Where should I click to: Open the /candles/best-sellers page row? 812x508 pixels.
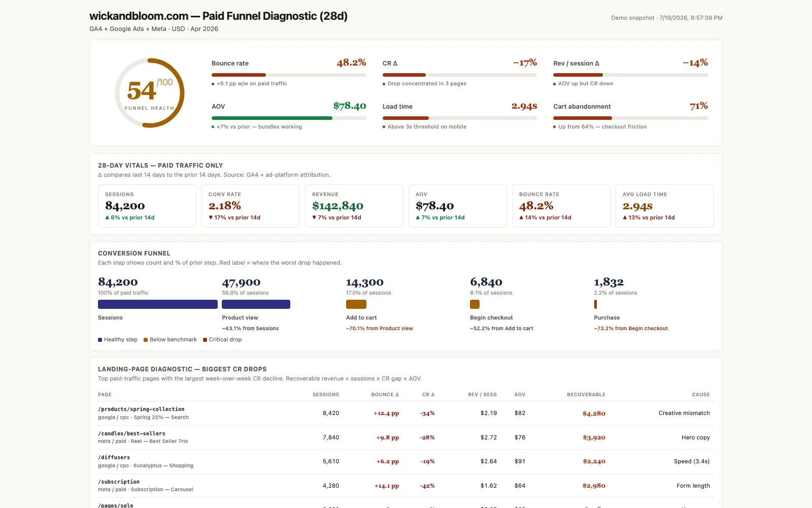406,437
